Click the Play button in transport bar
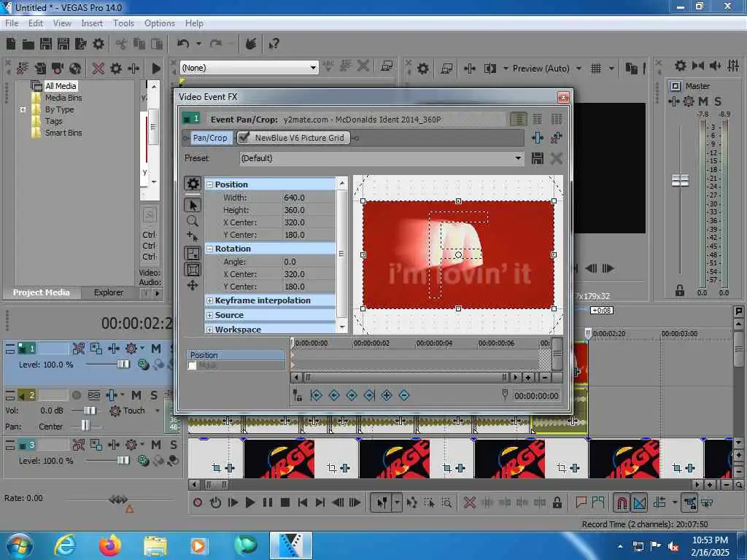Screen dimensions: 747x560 pos(250,502)
